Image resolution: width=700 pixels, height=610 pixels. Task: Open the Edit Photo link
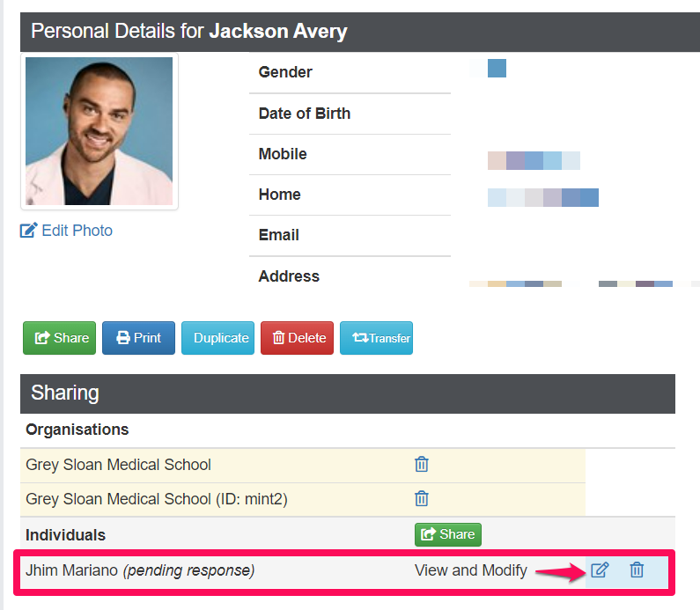tap(67, 231)
